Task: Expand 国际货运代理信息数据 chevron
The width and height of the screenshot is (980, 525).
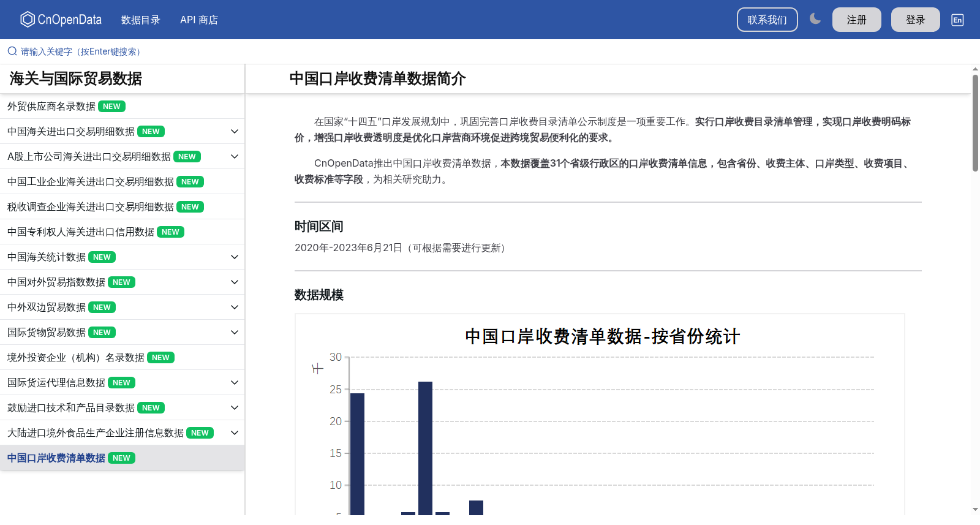Action: coord(234,382)
